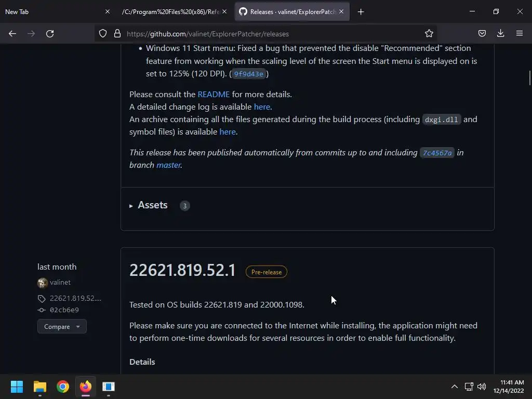Open valinet profile link
Screen dimensions: 532x399
pos(60,282)
